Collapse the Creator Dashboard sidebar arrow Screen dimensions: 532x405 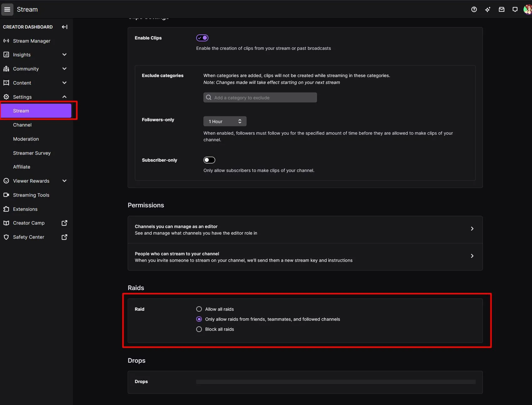point(64,27)
